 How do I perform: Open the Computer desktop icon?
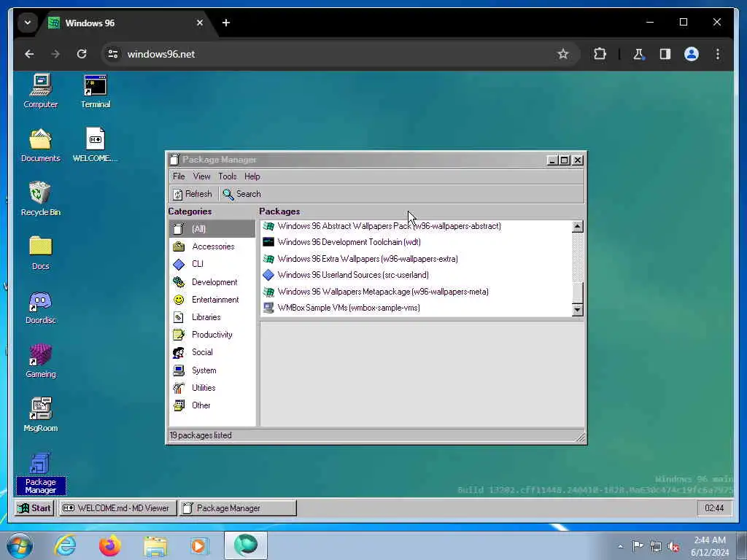click(41, 91)
